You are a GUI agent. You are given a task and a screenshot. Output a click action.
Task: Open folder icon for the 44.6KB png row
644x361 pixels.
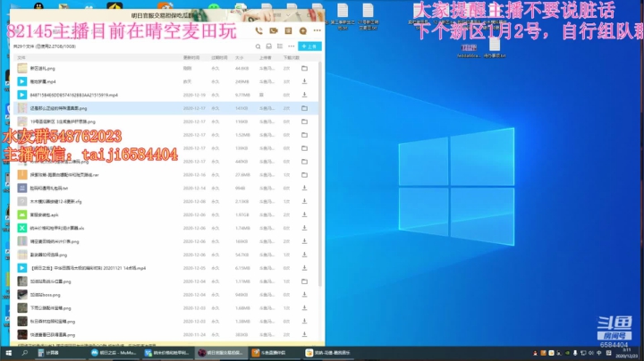pos(304,69)
